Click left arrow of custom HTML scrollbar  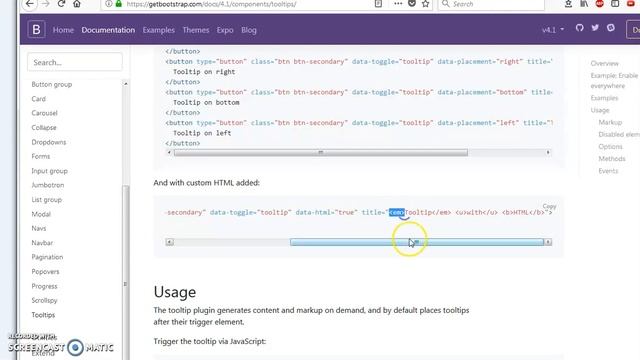tap(169, 242)
